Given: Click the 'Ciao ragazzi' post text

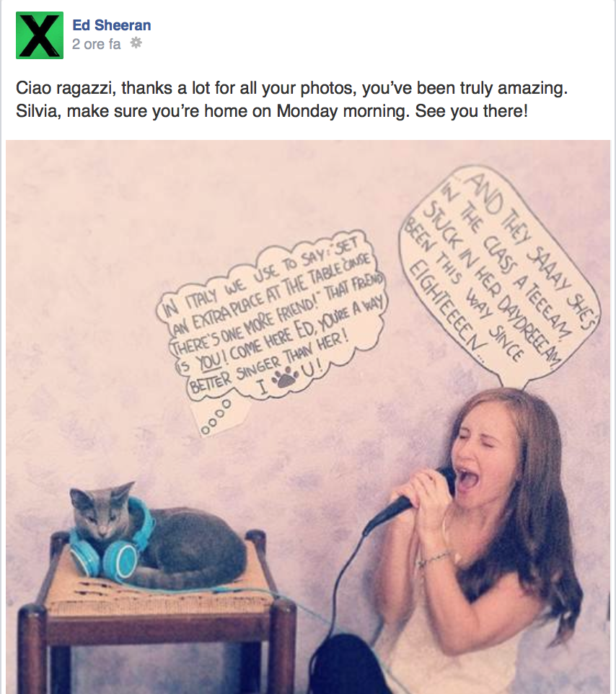Looking at the screenshot, I should (x=291, y=99).
